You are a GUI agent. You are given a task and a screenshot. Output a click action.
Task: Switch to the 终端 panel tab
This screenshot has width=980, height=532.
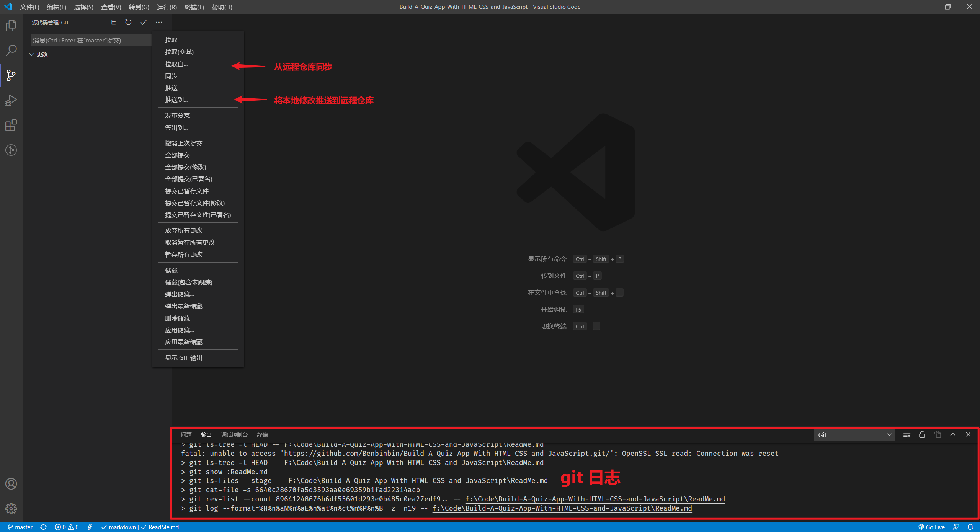click(262, 435)
